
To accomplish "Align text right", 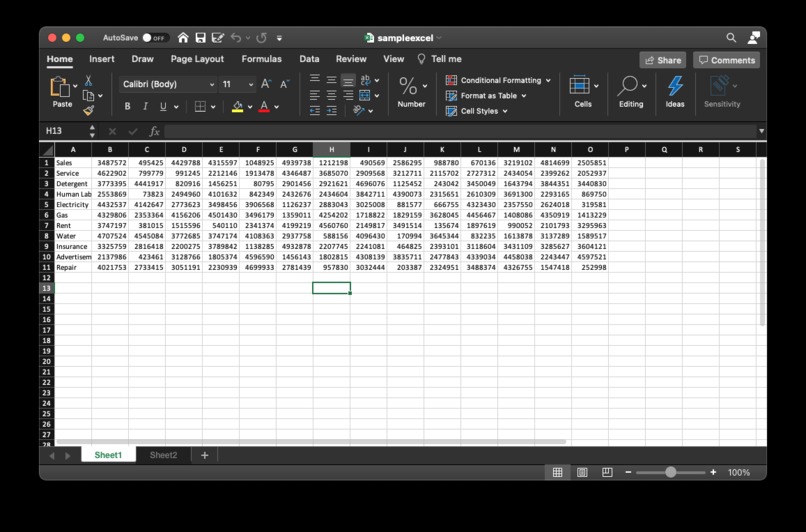I will click(348, 95).
